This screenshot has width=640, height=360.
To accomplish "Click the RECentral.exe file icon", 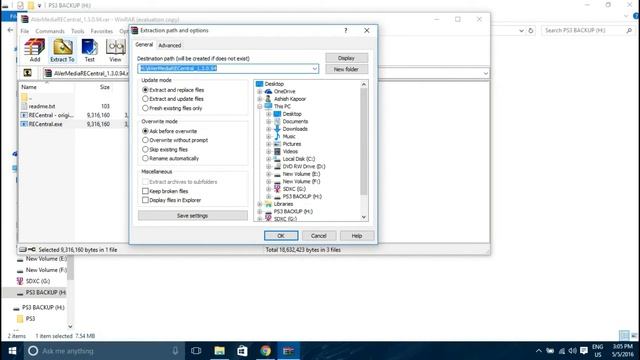I will [24, 124].
